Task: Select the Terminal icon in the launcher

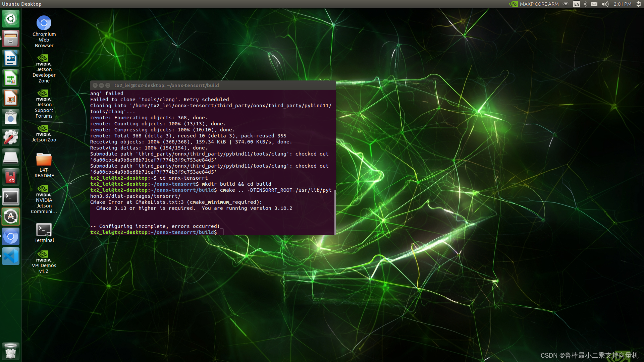Action: point(11,197)
